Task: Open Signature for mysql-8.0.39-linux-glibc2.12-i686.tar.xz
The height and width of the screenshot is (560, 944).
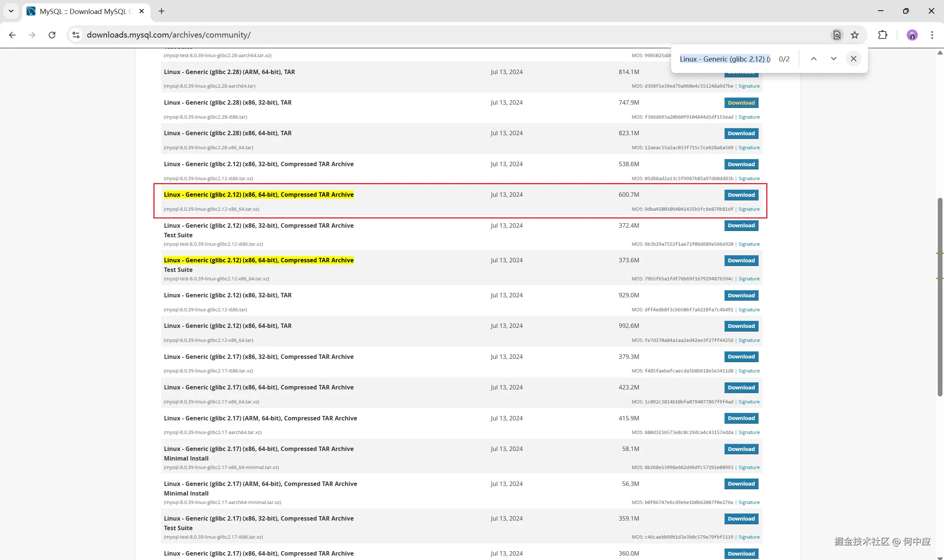Action: pyautogui.click(x=749, y=178)
